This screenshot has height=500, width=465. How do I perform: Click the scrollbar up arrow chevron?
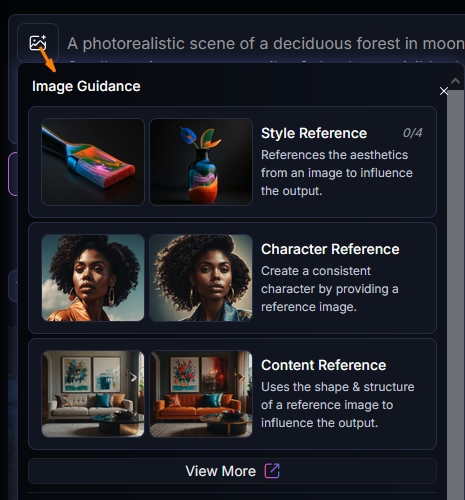pos(455,81)
